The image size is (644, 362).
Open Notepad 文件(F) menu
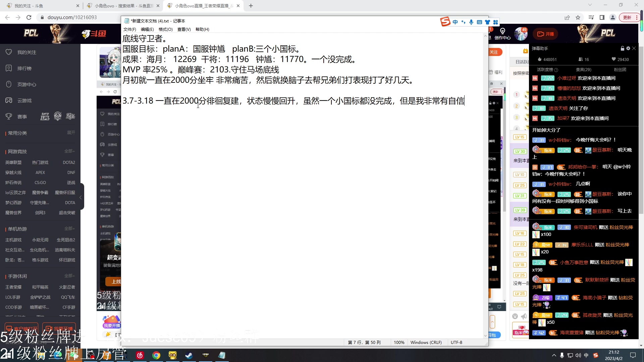pos(129,29)
